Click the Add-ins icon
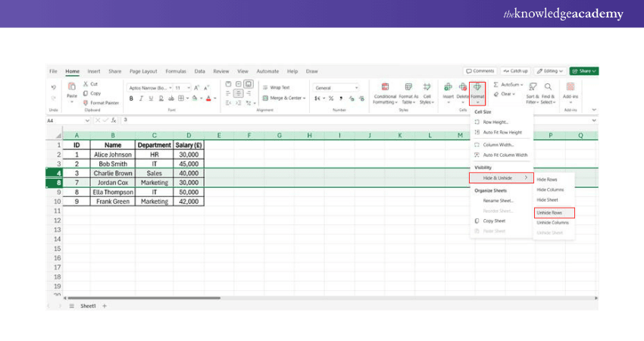The image size is (644, 341). pos(571,88)
